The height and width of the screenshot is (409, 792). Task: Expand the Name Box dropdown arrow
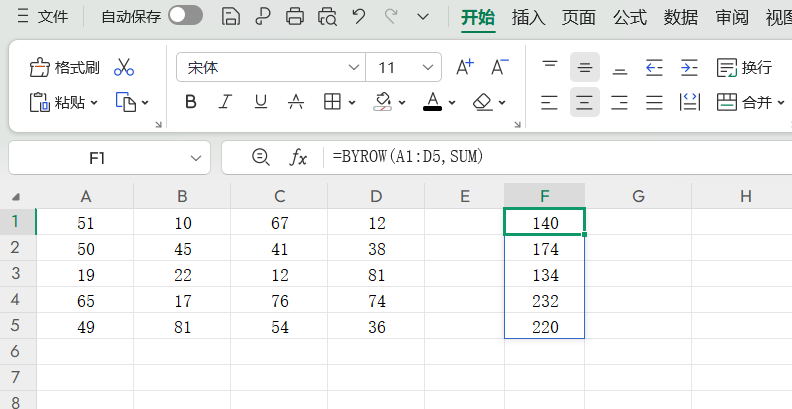[x=195, y=158]
